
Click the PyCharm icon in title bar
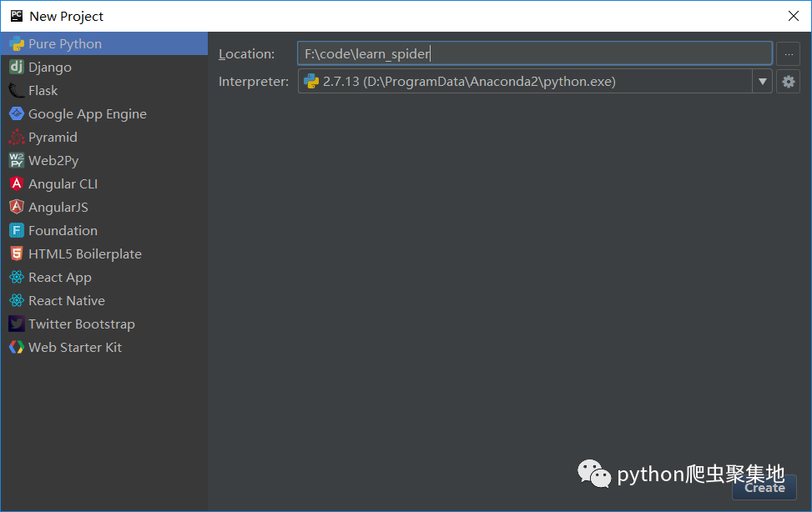[x=17, y=16]
